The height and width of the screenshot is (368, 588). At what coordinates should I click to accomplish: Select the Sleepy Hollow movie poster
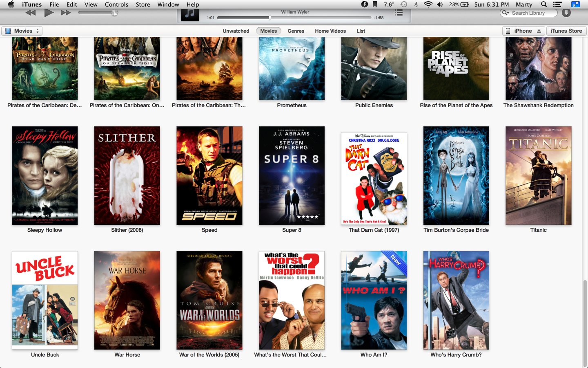point(45,175)
